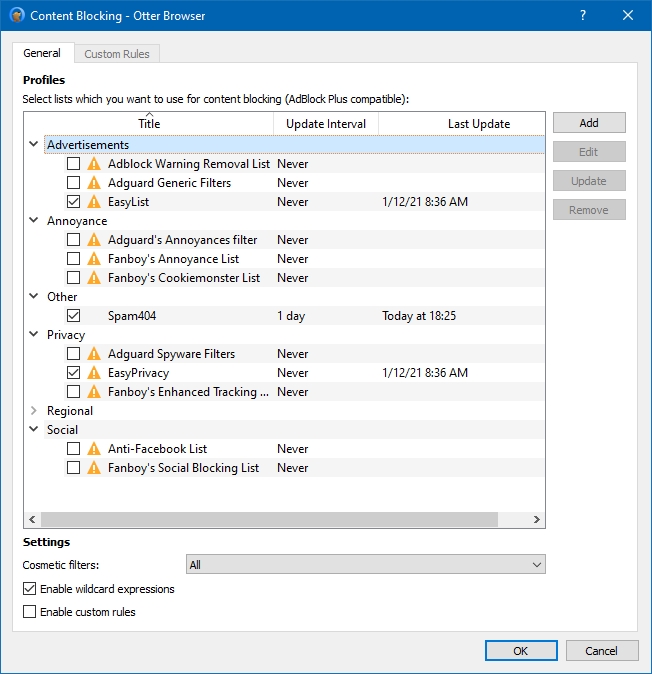The image size is (652, 674).
Task: Click the help question mark in title bar
Action: pyautogui.click(x=582, y=15)
